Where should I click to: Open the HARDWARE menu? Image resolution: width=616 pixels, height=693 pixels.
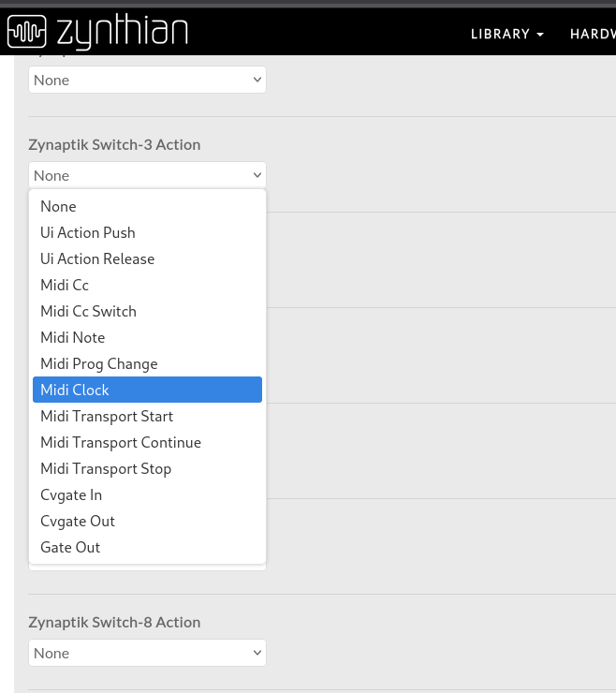(x=593, y=34)
